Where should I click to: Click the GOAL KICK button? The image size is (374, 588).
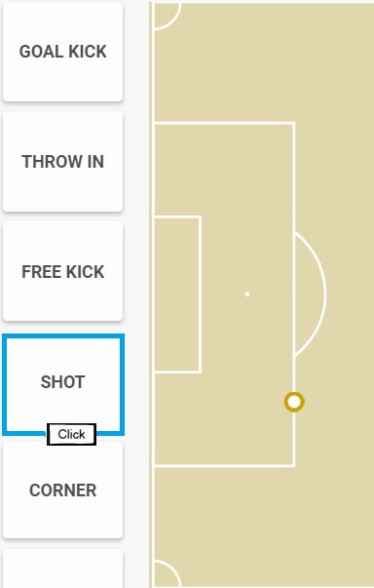[x=63, y=52]
